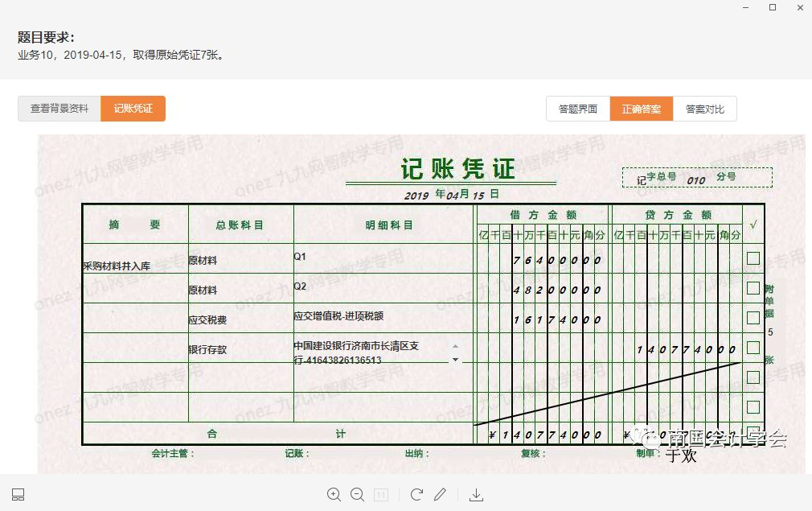
Task: Maximize the application window
Action: tap(773, 7)
